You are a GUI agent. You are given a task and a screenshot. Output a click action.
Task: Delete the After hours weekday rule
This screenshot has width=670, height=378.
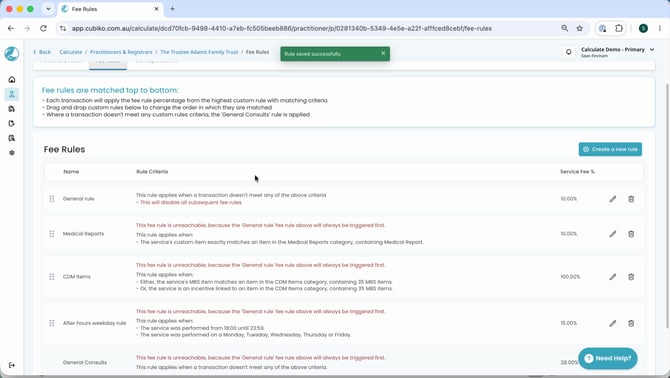pos(631,323)
